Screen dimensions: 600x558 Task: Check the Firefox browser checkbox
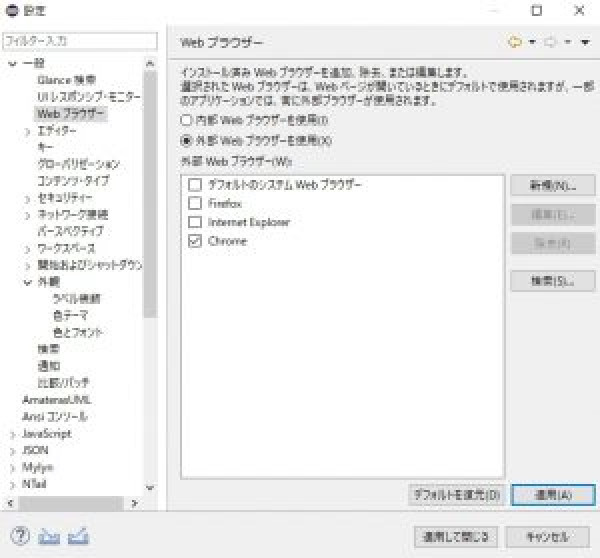(x=195, y=203)
